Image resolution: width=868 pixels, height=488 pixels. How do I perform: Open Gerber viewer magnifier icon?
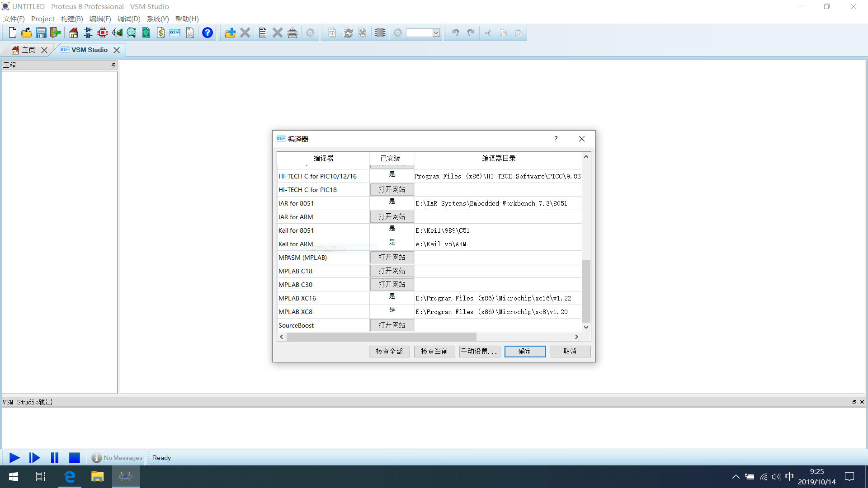pyautogui.click(x=132, y=33)
